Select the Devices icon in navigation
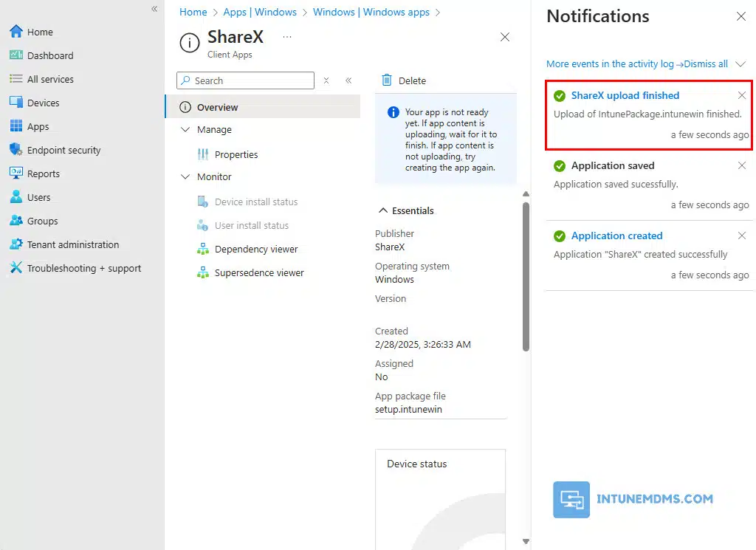Viewport: 756px width, 550px height. pyautogui.click(x=16, y=103)
